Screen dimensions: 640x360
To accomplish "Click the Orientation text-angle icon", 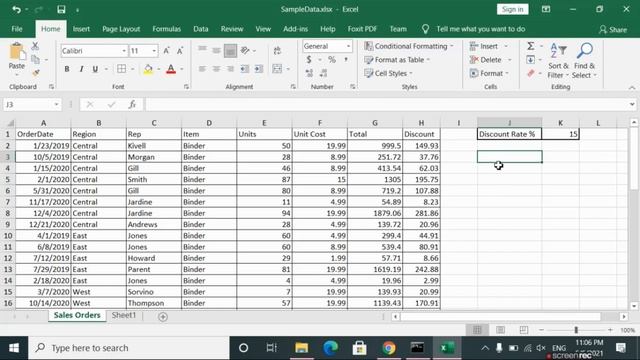I will pyautogui.click(x=245, y=51).
